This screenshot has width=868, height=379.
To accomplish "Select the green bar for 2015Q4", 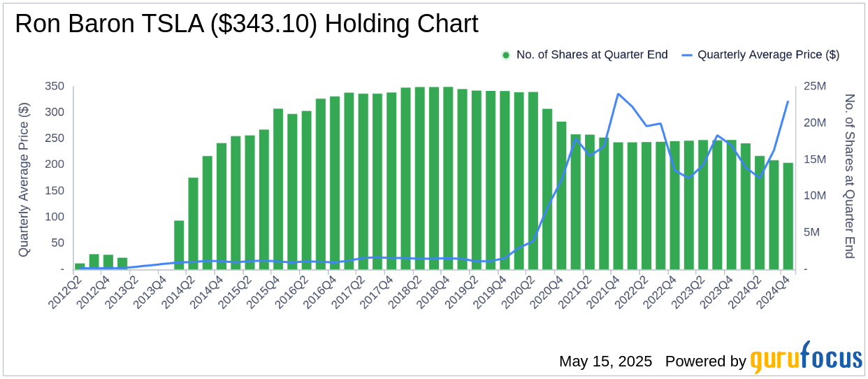I will tap(278, 189).
